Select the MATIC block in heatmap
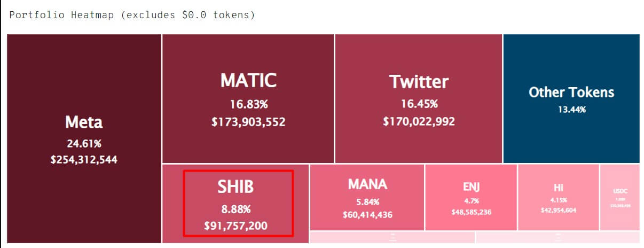The width and height of the screenshot is (644, 248). 248,98
